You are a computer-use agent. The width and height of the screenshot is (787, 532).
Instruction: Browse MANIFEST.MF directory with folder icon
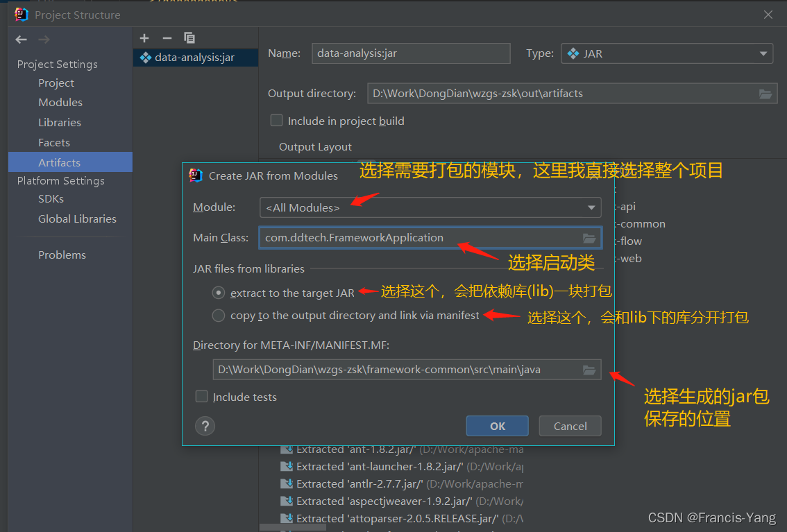tap(589, 370)
